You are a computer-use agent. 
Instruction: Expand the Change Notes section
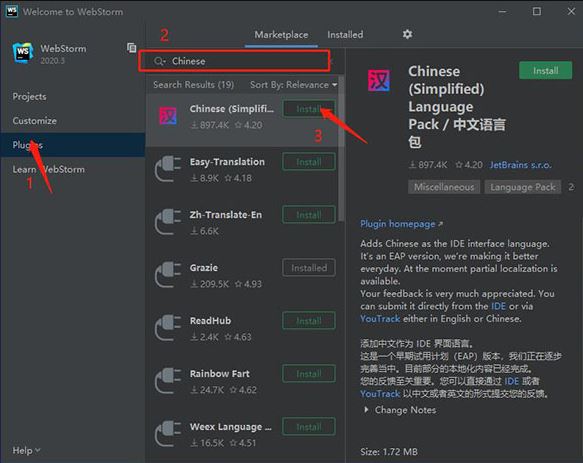(400, 410)
